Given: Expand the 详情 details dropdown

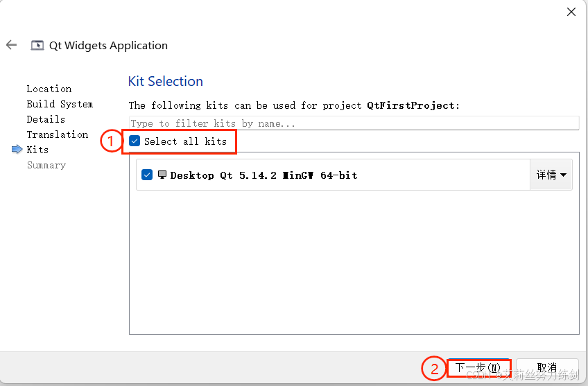Looking at the screenshot, I should point(551,175).
